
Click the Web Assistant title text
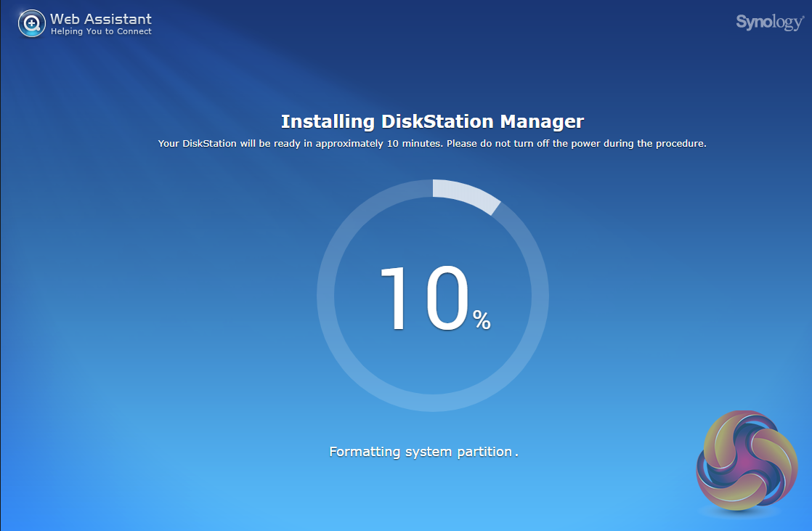tap(101, 18)
